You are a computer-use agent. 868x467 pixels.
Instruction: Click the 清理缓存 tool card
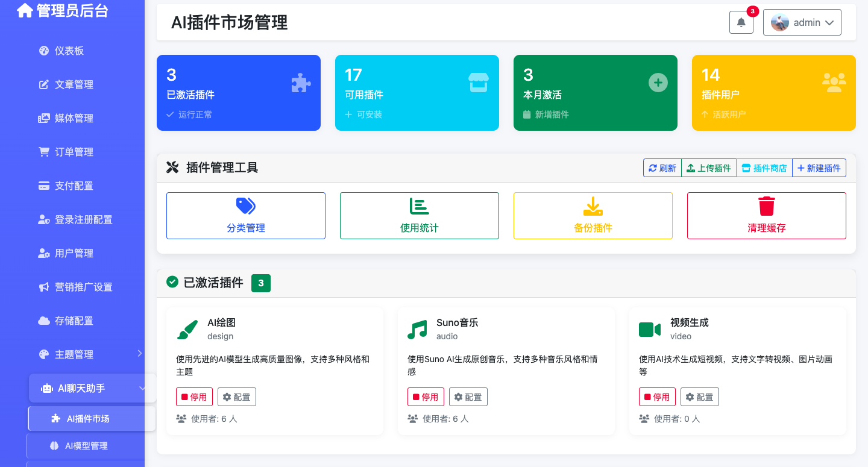(767, 216)
